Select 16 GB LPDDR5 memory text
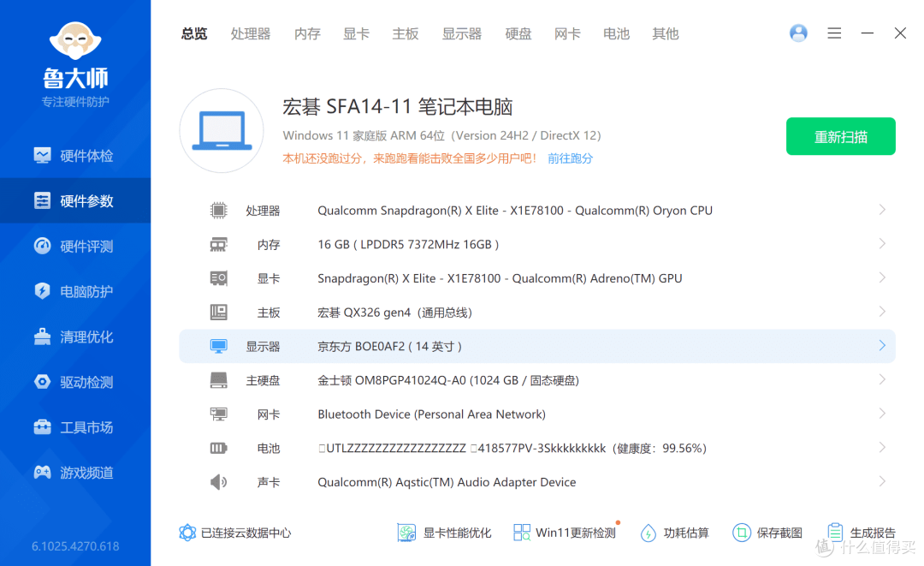 pos(408,244)
